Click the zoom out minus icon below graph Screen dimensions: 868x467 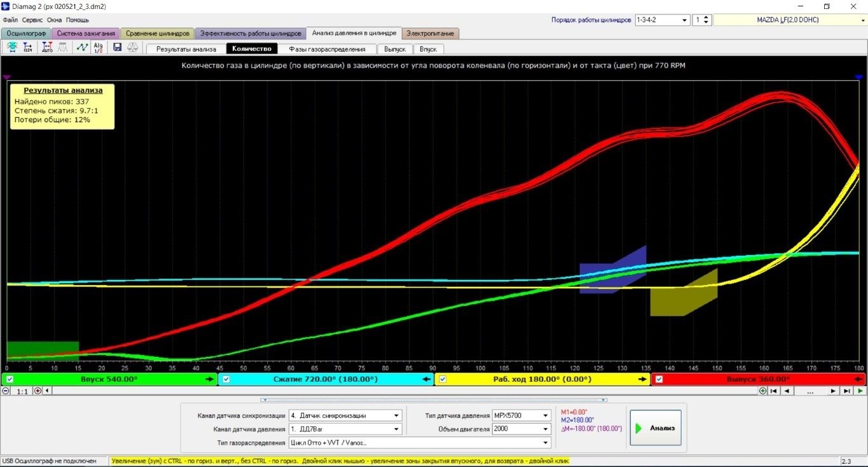point(6,391)
